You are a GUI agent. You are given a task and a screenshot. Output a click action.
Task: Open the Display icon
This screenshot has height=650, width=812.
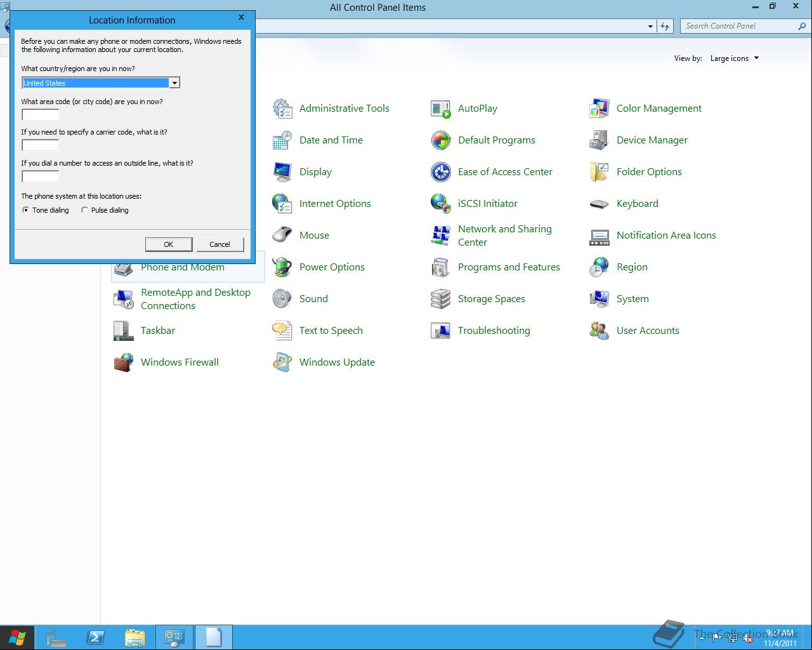click(x=282, y=172)
